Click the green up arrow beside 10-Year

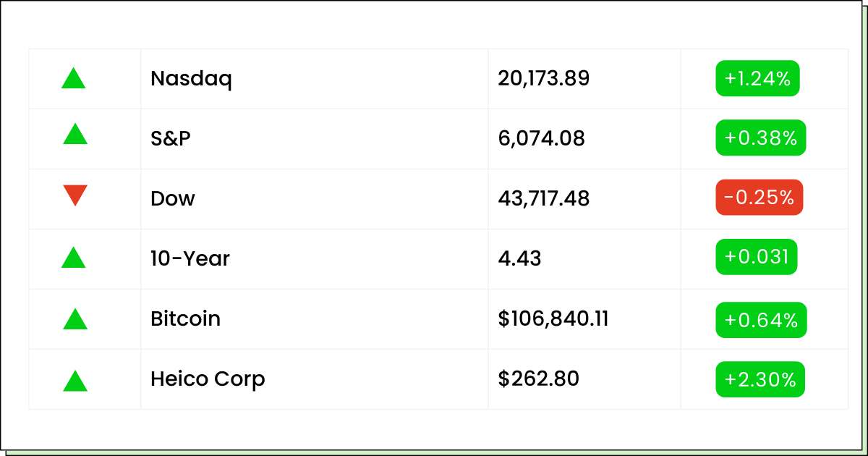click(x=74, y=258)
